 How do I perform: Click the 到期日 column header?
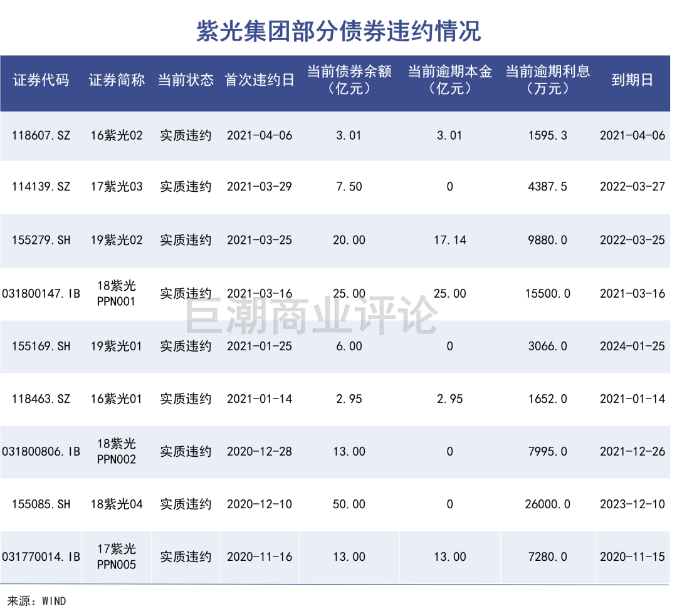coord(632,80)
